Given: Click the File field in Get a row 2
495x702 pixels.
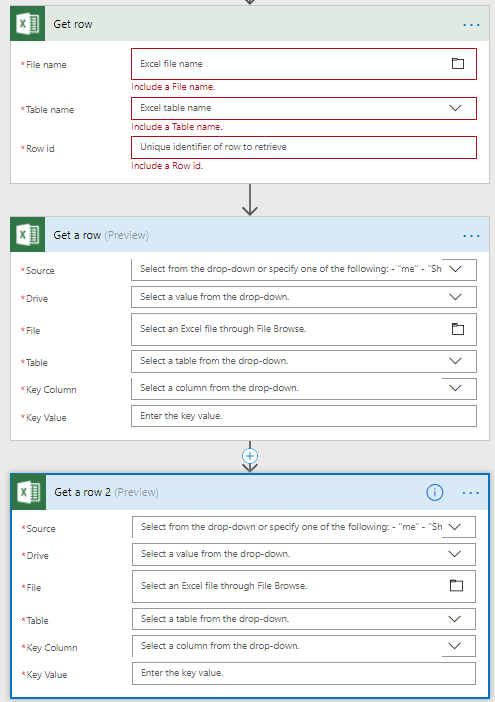Looking at the screenshot, I should click(303, 586).
